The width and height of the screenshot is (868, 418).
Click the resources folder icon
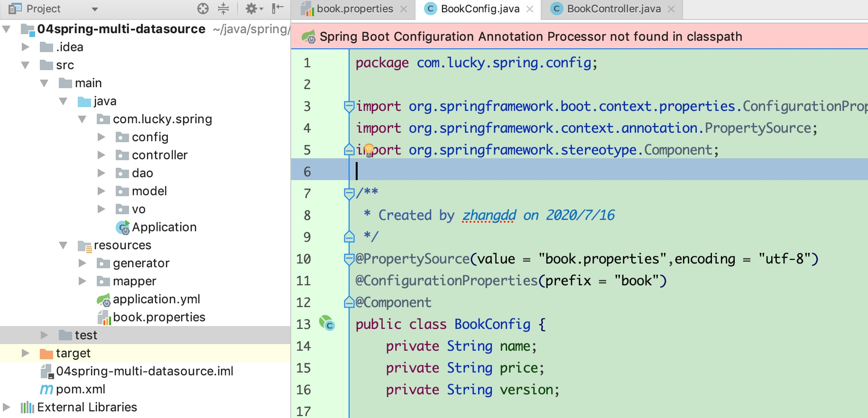click(x=85, y=246)
